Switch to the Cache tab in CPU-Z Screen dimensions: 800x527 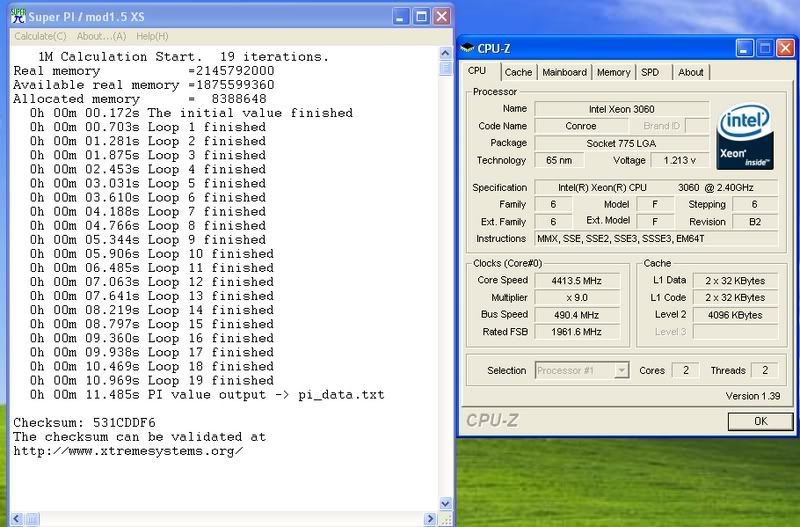[518, 72]
